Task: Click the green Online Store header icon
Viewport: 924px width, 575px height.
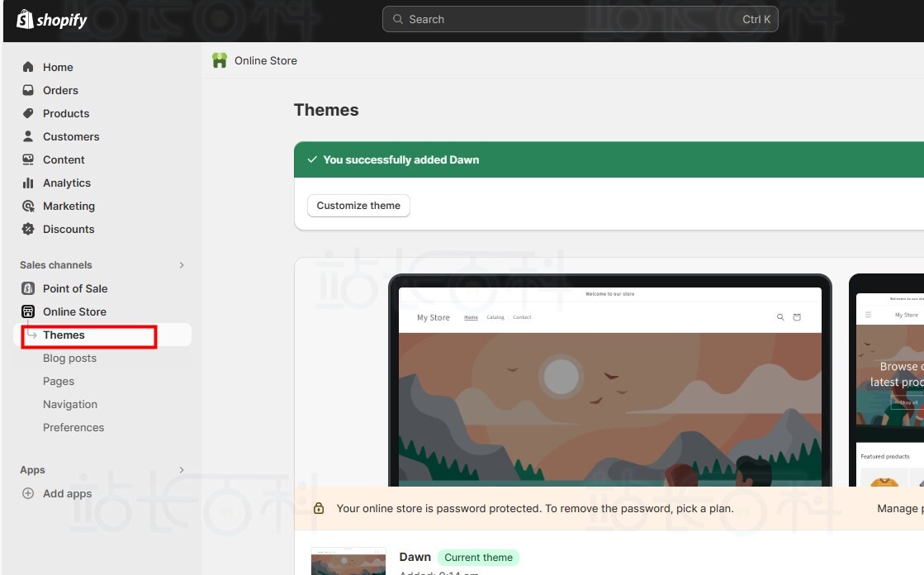Action: coord(219,60)
